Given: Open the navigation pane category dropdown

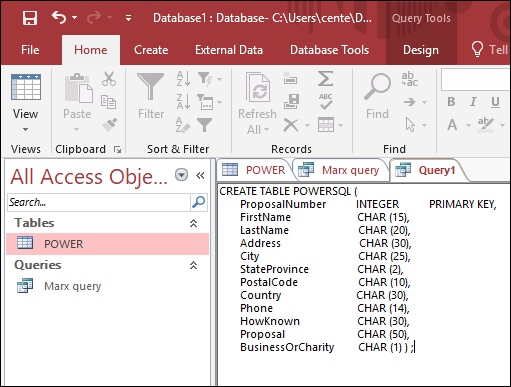Looking at the screenshot, I should coord(182,175).
